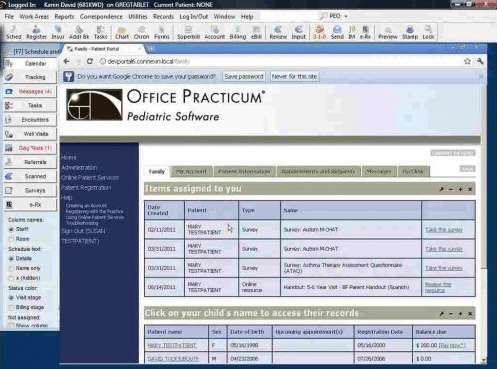Open the IM toolbar icon
497x369 pixels.
352,32
